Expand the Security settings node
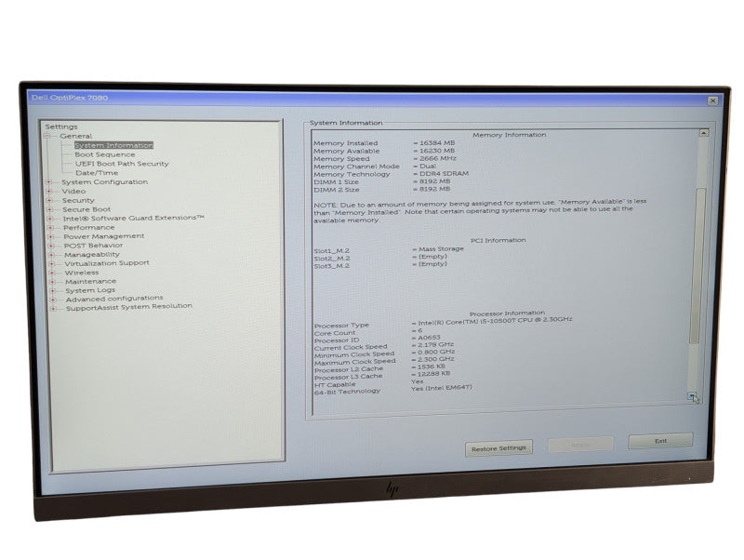The width and height of the screenshot is (744, 560). click(49, 200)
